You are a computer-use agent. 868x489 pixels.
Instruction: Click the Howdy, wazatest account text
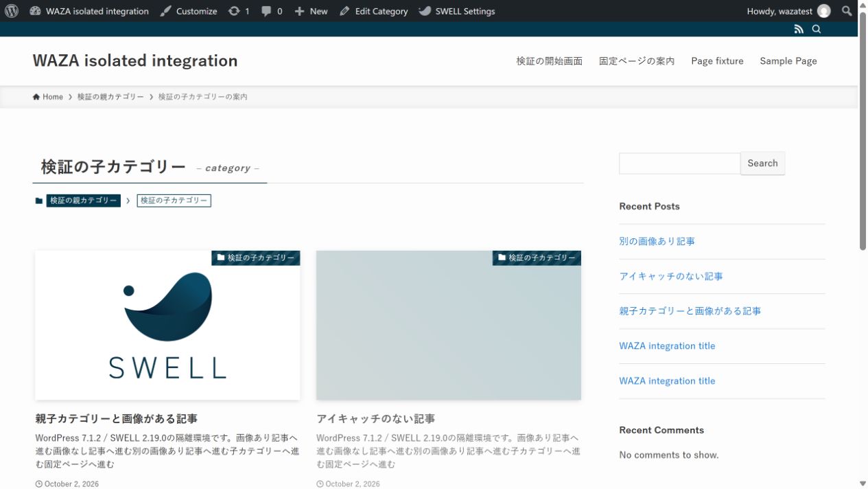779,11
